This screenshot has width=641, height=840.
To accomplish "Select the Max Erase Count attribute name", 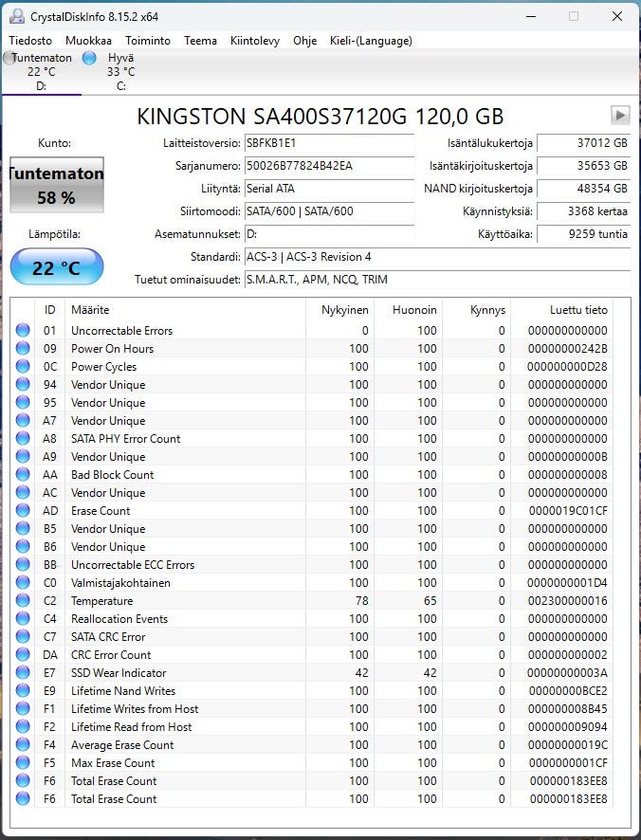I will [113, 763].
